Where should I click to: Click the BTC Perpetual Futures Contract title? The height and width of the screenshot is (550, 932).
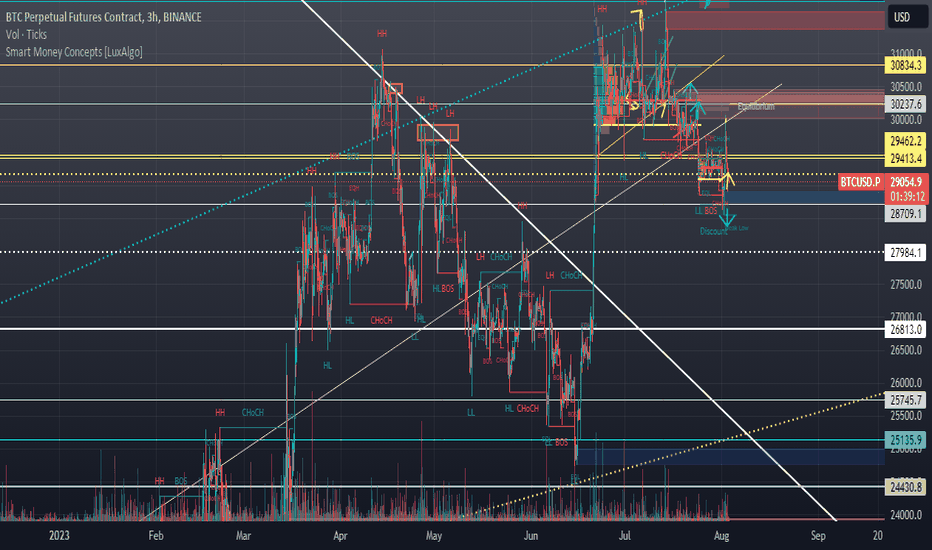[x=103, y=17]
